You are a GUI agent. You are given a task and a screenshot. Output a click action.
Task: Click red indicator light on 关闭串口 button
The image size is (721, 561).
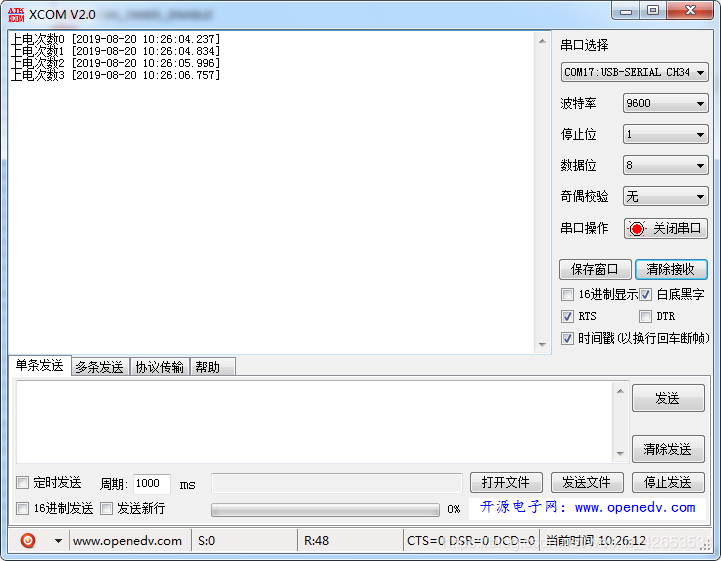[637, 229]
